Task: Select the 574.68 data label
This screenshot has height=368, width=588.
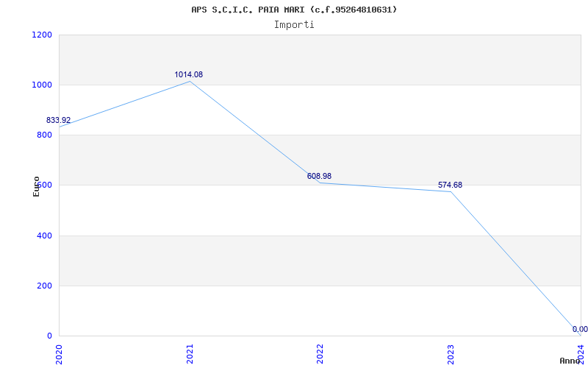Action: pyautogui.click(x=450, y=185)
